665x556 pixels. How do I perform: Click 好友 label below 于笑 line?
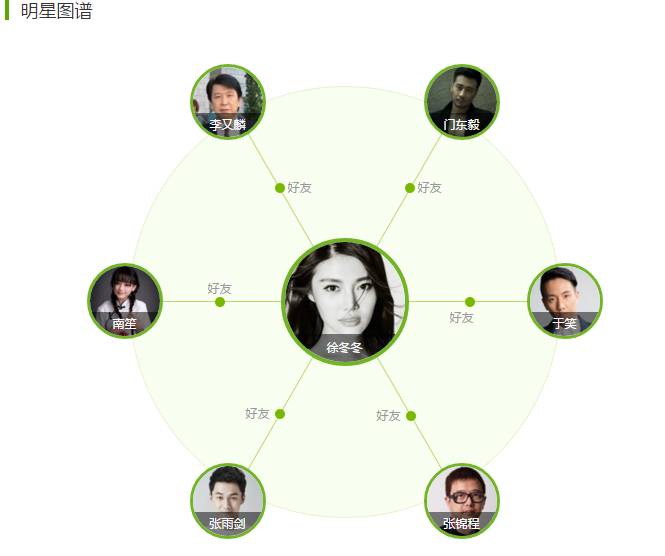point(461,317)
